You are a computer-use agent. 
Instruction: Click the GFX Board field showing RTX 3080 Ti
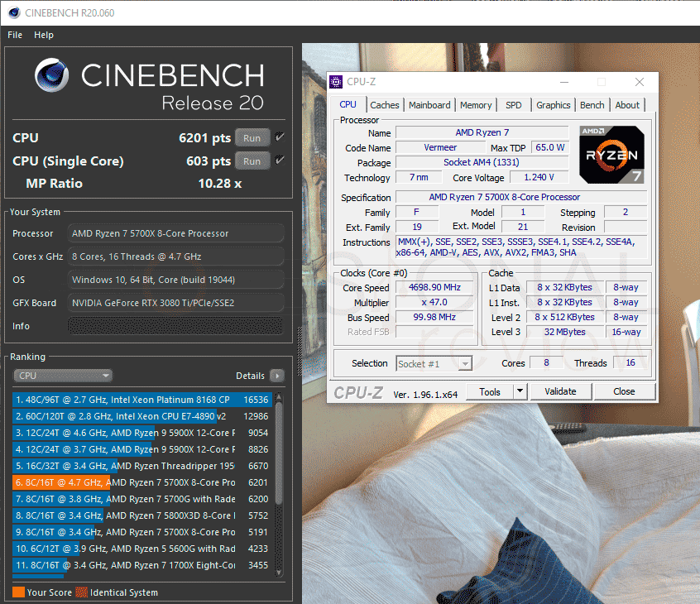[175, 303]
